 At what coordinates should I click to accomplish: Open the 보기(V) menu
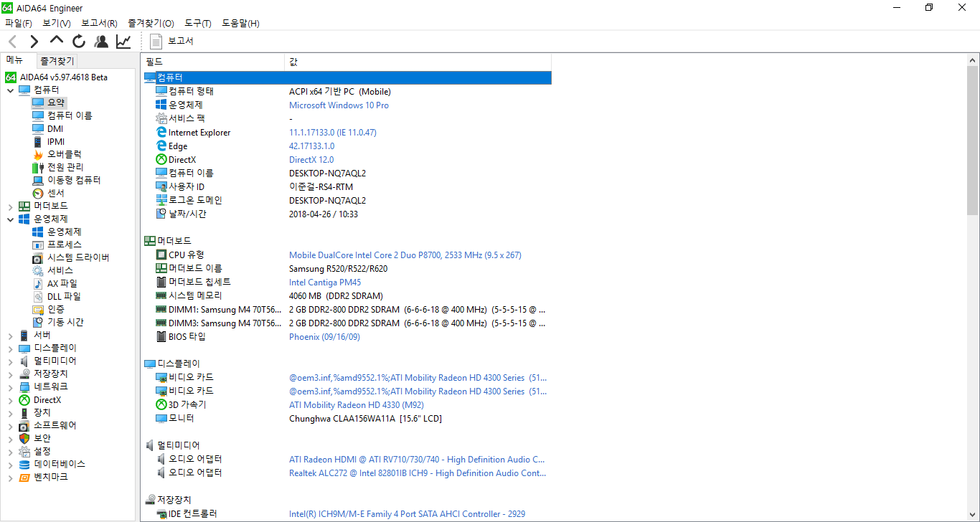[x=57, y=23]
